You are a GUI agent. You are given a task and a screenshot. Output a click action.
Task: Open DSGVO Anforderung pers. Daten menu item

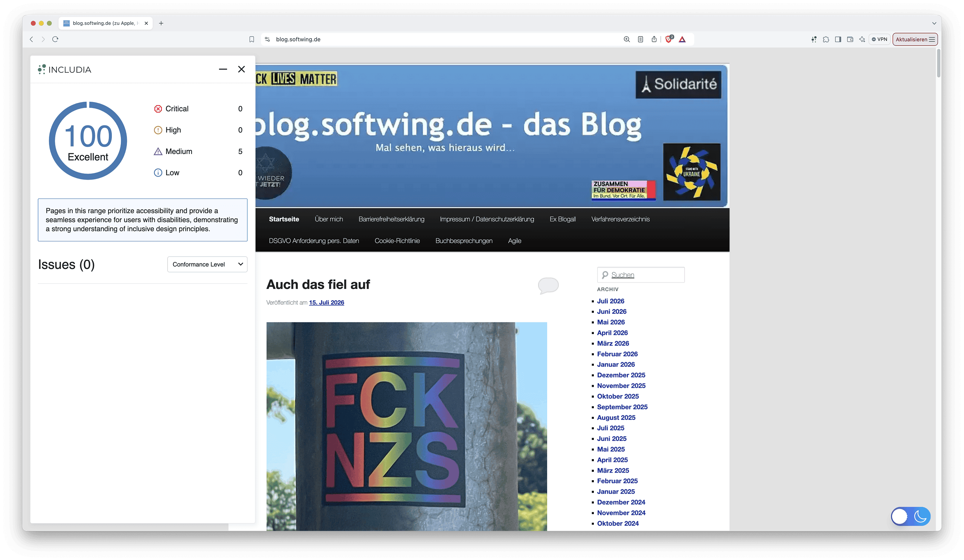pos(314,241)
